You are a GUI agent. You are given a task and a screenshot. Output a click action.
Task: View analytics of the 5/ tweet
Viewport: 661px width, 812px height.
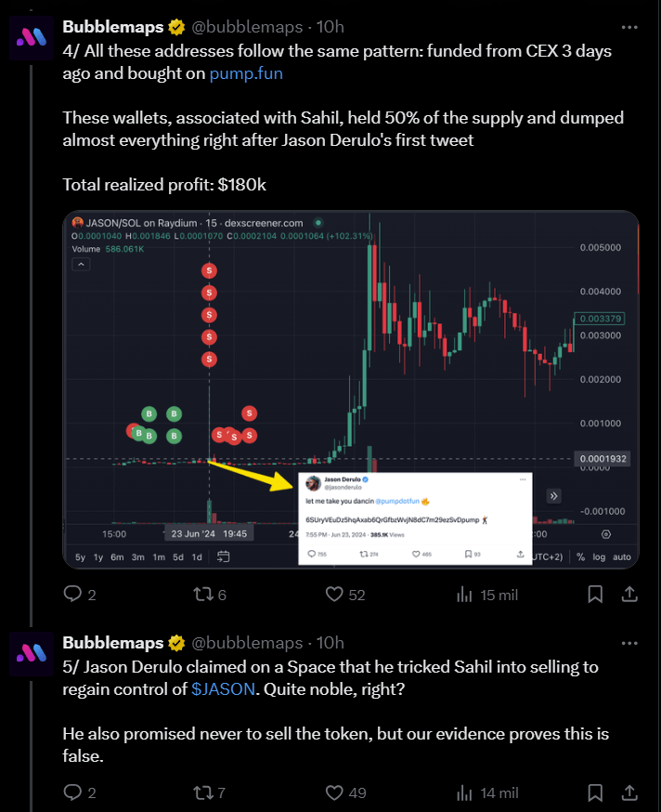[464, 792]
